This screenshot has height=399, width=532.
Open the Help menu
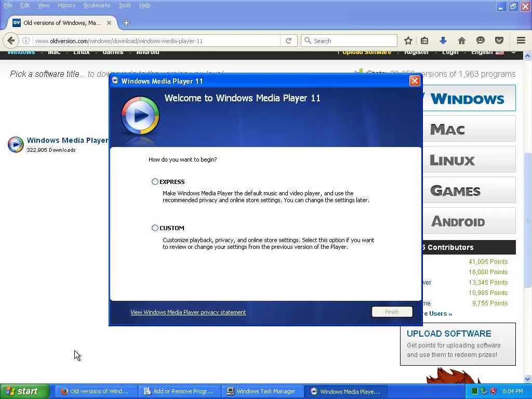[144, 5]
